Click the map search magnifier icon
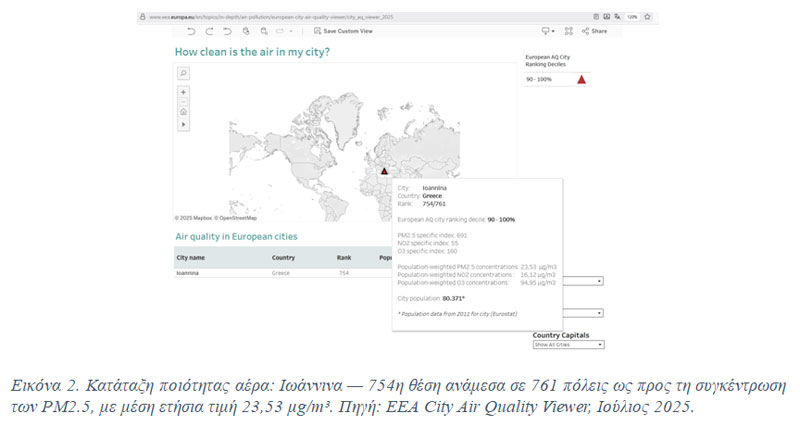 coord(183,73)
